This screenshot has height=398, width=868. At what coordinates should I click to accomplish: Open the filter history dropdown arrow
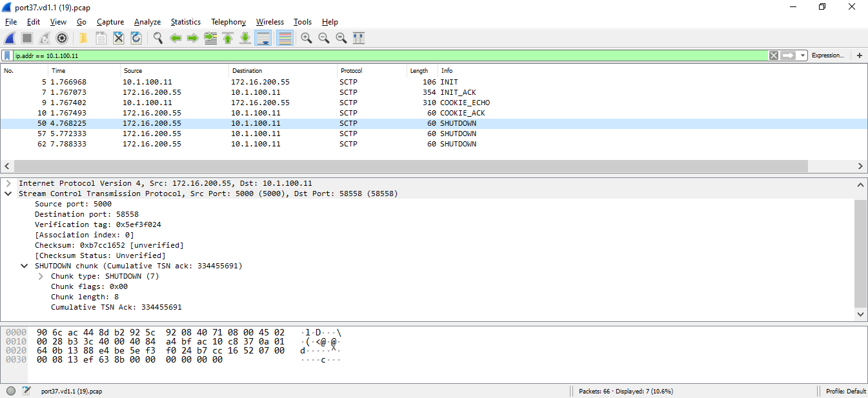coord(802,55)
